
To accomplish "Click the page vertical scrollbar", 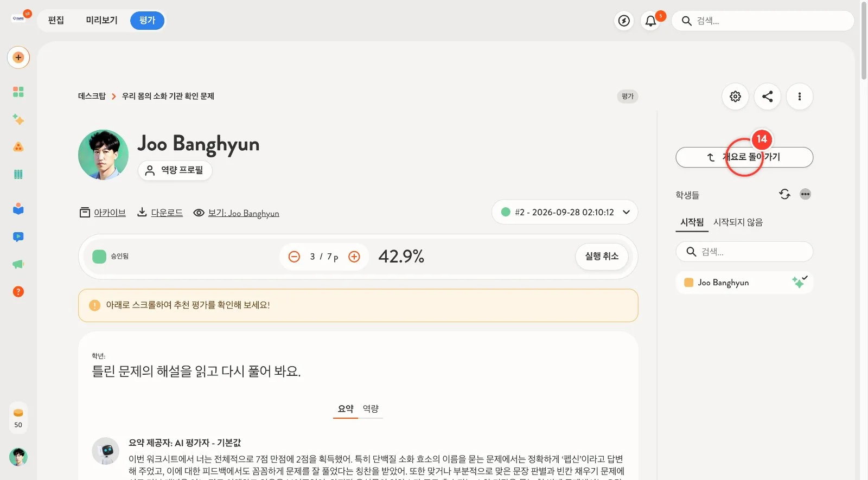I will pyautogui.click(x=864, y=41).
